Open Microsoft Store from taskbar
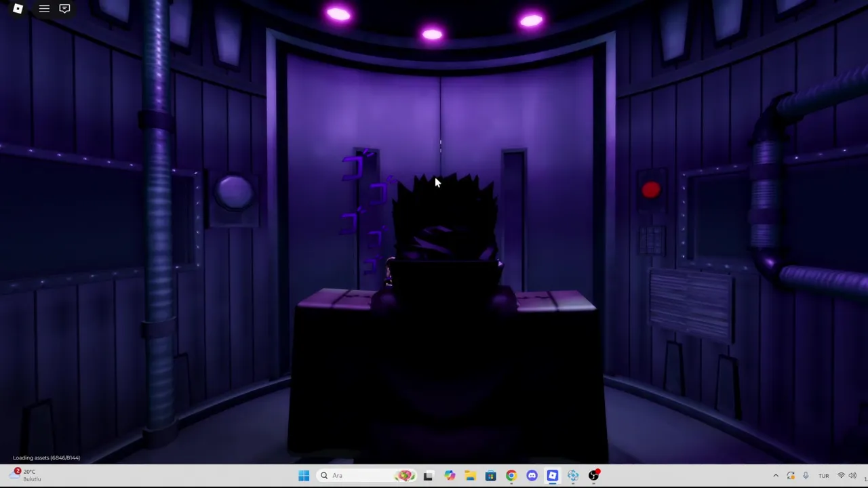868x488 pixels. pyautogui.click(x=490, y=476)
